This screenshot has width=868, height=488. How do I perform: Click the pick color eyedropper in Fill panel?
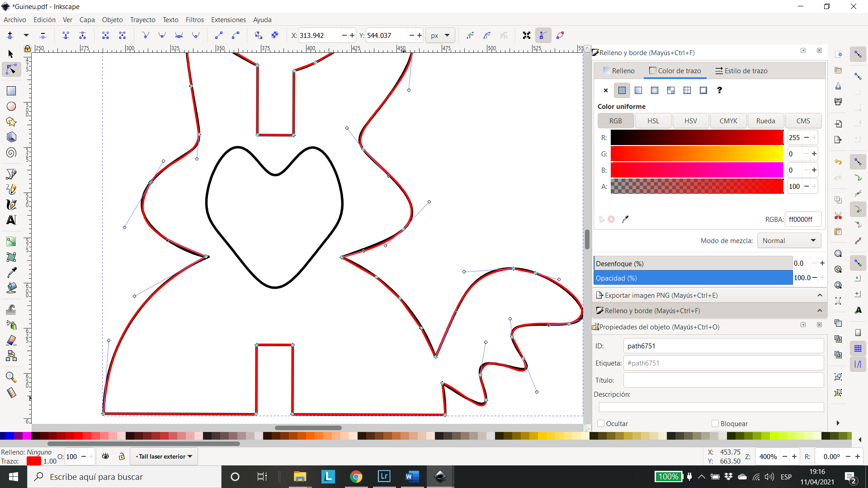(625, 219)
